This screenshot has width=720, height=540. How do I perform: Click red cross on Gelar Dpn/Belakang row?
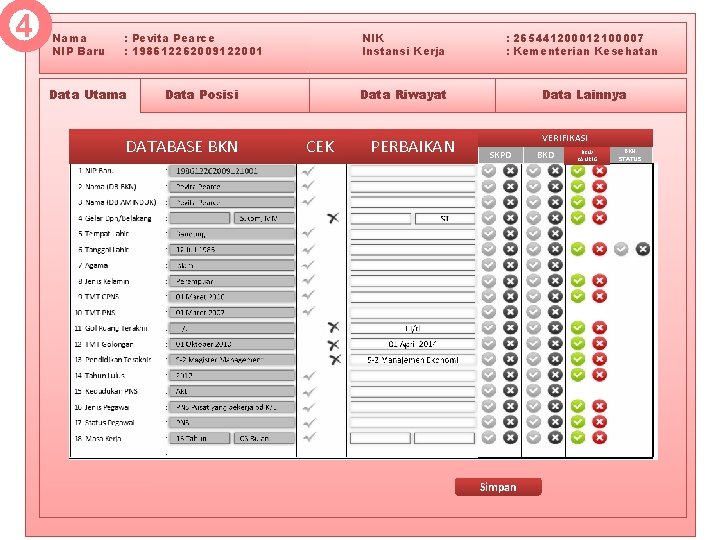599,218
